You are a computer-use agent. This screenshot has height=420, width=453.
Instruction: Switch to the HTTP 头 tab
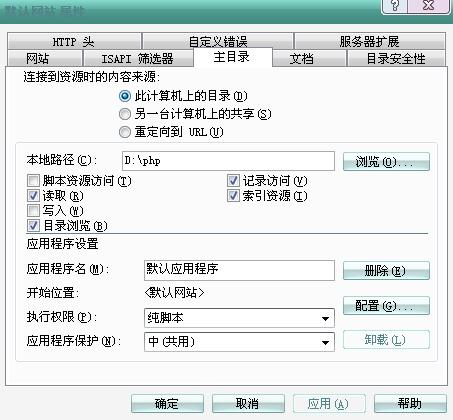pos(74,42)
